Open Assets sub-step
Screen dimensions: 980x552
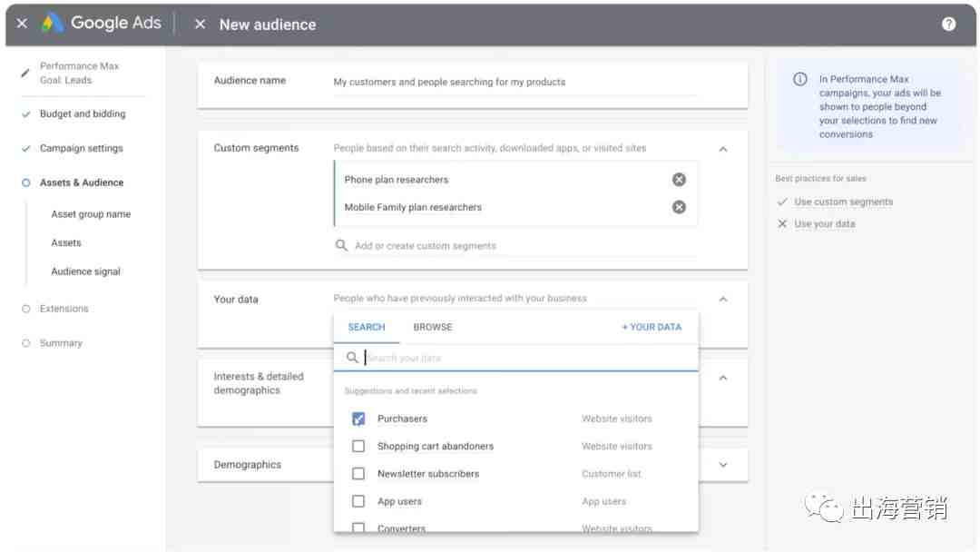click(66, 242)
